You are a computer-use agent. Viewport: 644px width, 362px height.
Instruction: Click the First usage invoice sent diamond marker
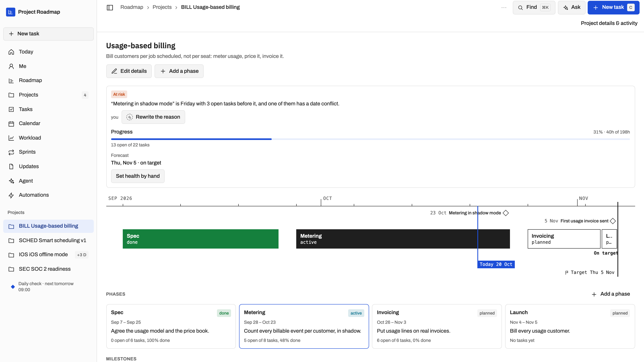tap(613, 221)
